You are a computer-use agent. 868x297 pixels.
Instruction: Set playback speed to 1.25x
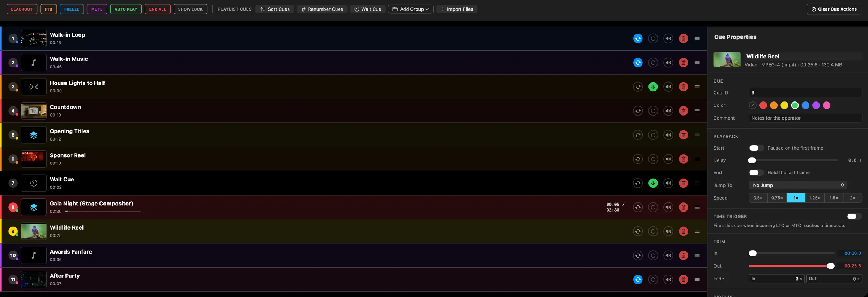(x=814, y=198)
